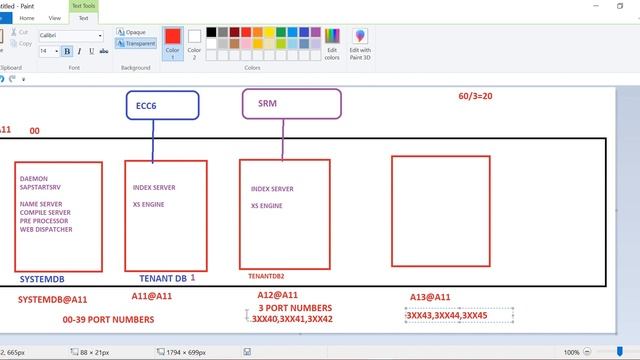Image resolution: width=640 pixels, height=360 pixels.
Task: Click the A12@A11 text
Action: pos(278,295)
